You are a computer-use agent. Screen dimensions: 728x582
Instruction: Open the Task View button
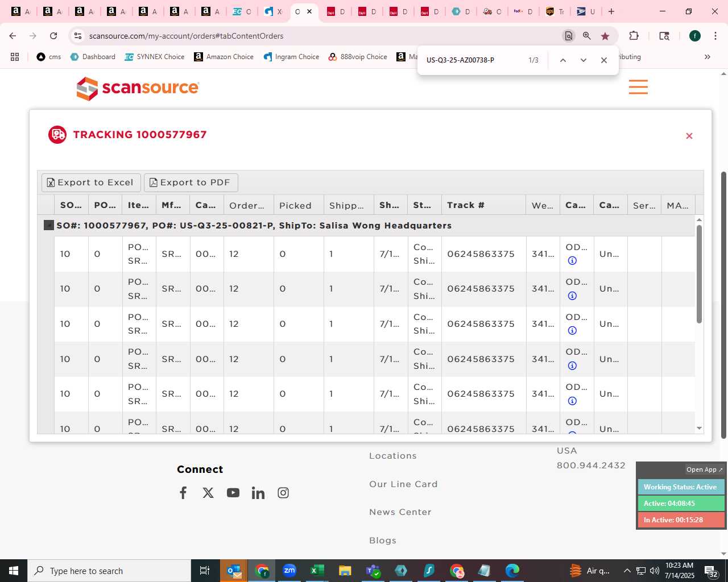[205, 571]
